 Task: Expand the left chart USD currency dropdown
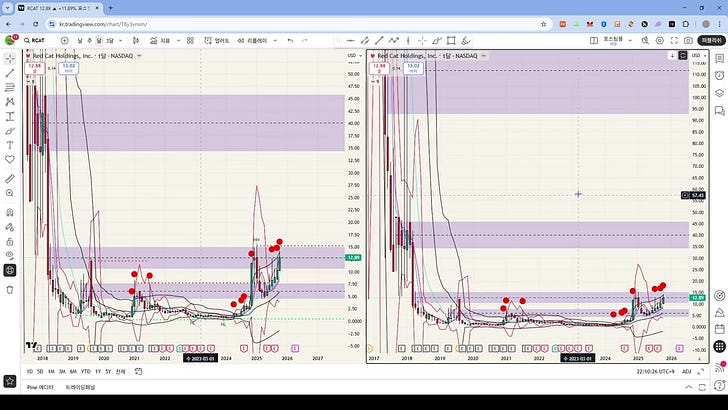point(354,56)
